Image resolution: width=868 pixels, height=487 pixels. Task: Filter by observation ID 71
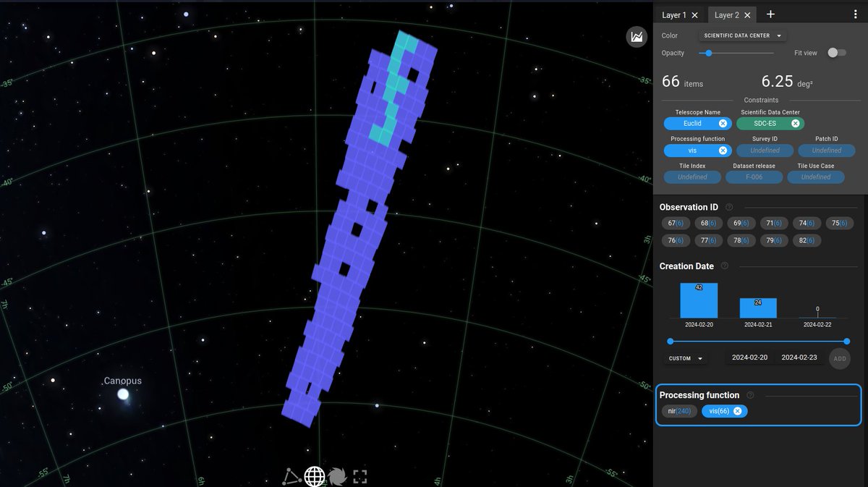point(775,224)
